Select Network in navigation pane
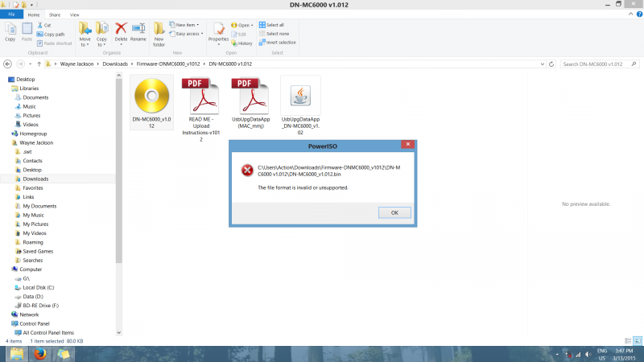644x362 pixels. 25,315
